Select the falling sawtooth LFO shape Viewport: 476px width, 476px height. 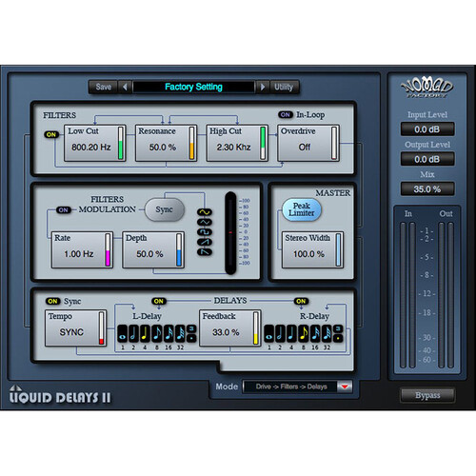[205, 252]
